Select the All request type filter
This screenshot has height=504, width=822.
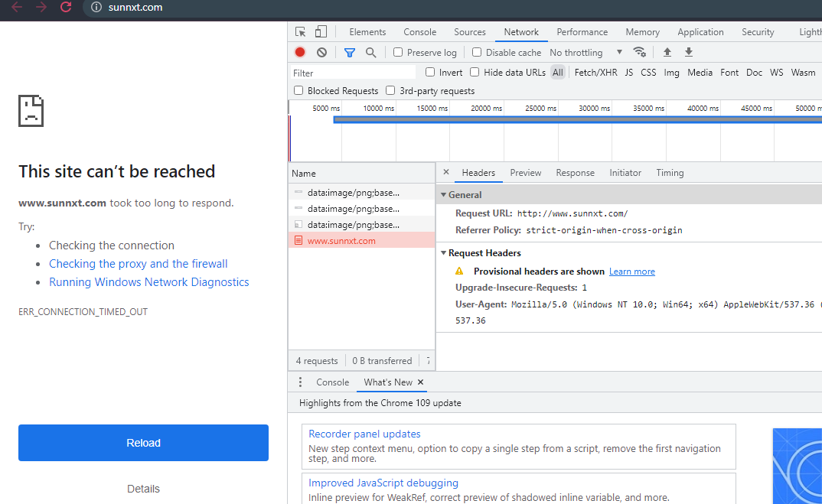tap(558, 73)
